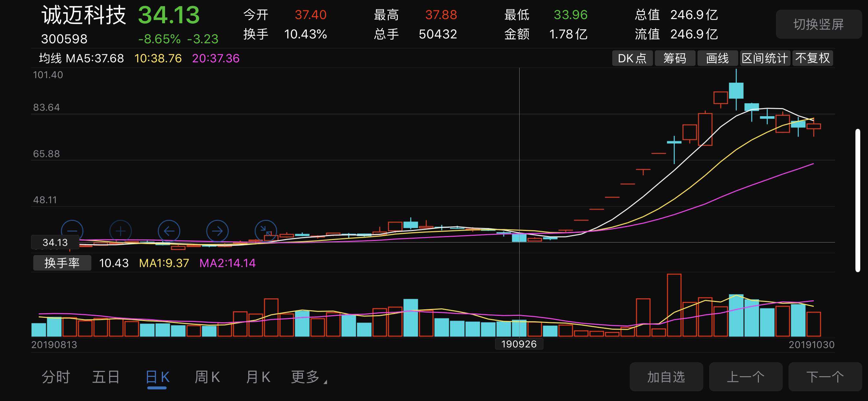Expand the 更多 periods menu

point(308,377)
